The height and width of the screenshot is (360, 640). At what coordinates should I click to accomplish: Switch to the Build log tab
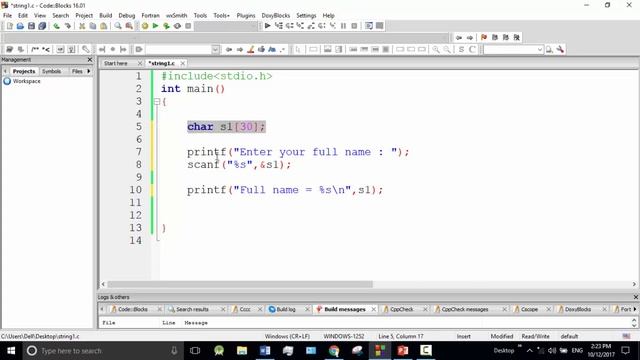click(286, 309)
